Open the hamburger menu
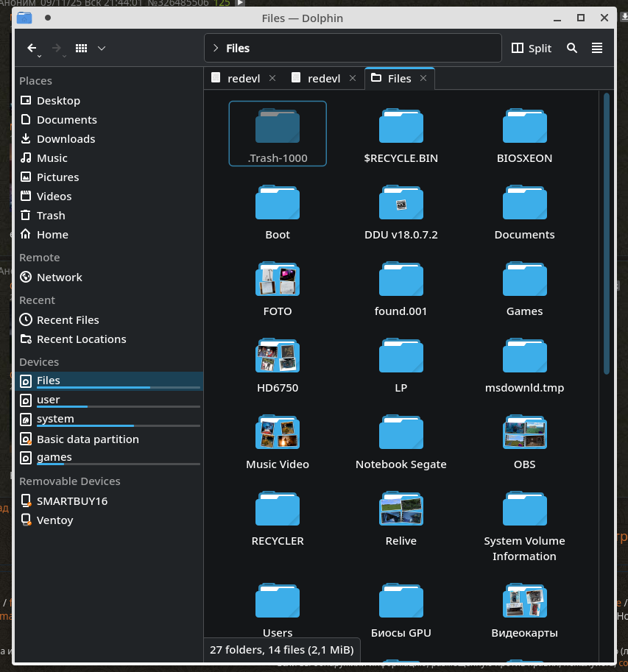This screenshot has width=628, height=672. tap(597, 48)
